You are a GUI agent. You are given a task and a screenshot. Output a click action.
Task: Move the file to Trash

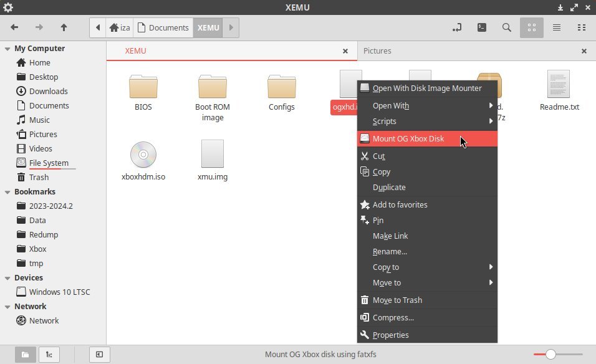(427, 300)
